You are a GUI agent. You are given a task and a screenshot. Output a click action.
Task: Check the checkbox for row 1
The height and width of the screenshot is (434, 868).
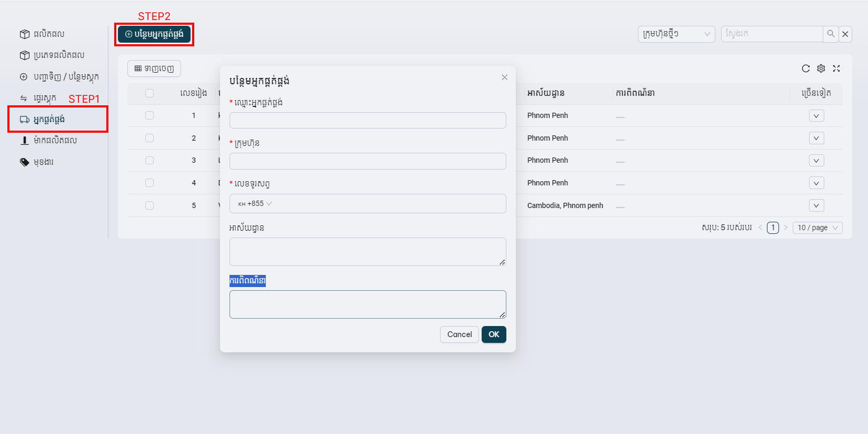click(149, 115)
